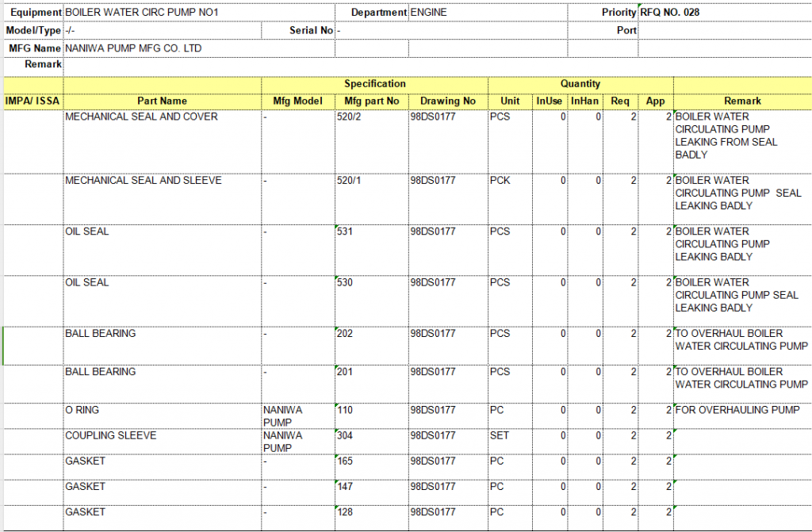Click the Part Name column header
This screenshot has height=532, width=812.
point(162,101)
